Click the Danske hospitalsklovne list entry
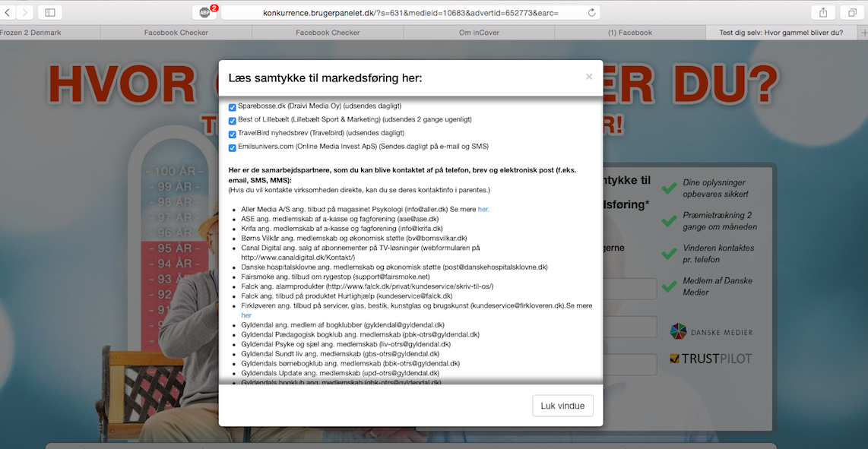 coord(394,267)
